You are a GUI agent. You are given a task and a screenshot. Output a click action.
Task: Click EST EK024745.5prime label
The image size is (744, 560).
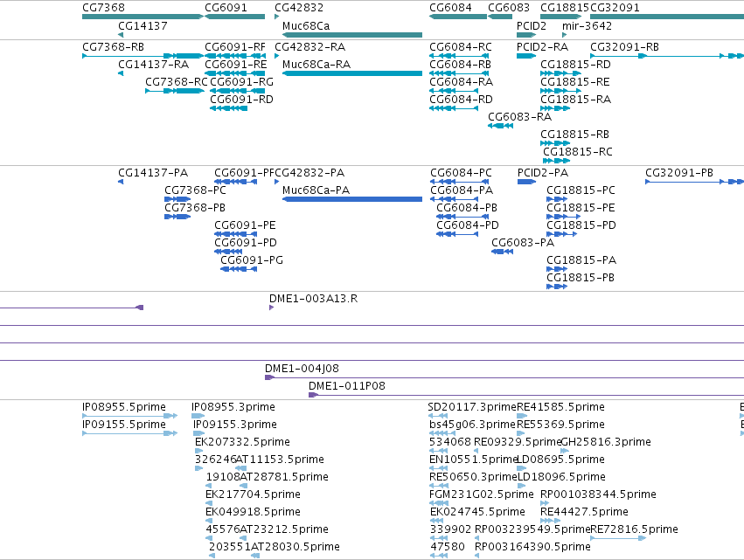pos(477,512)
